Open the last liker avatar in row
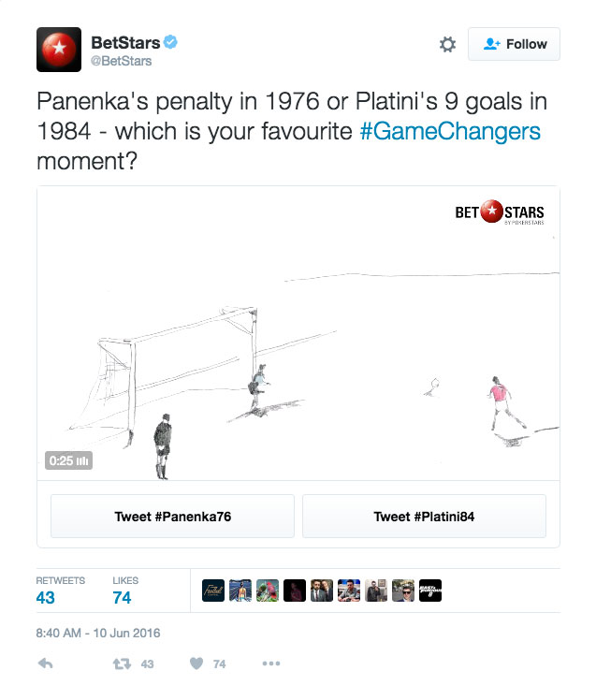596x700 pixels. (430, 591)
